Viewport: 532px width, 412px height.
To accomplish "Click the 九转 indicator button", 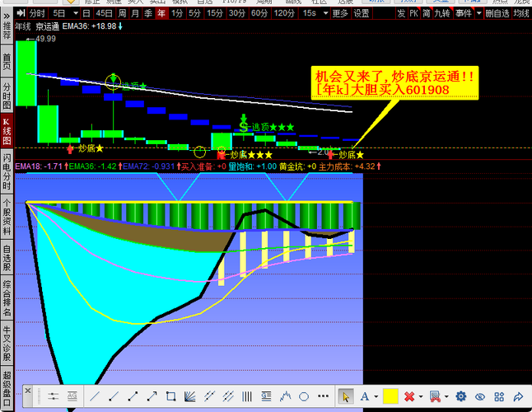I will pyautogui.click(x=442, y=13).
